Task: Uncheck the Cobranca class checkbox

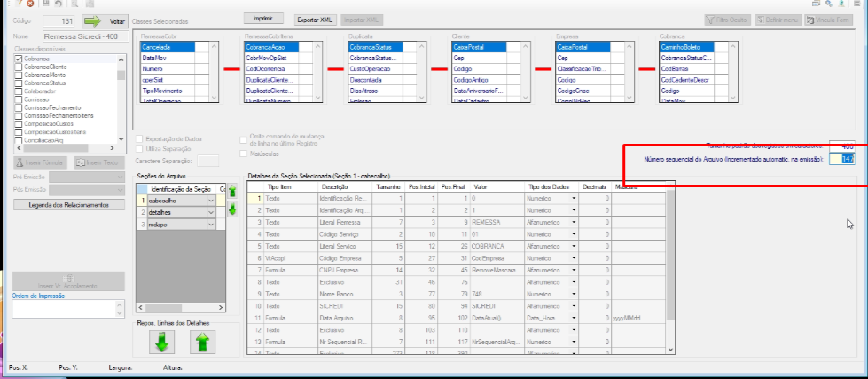Action: 19,59
